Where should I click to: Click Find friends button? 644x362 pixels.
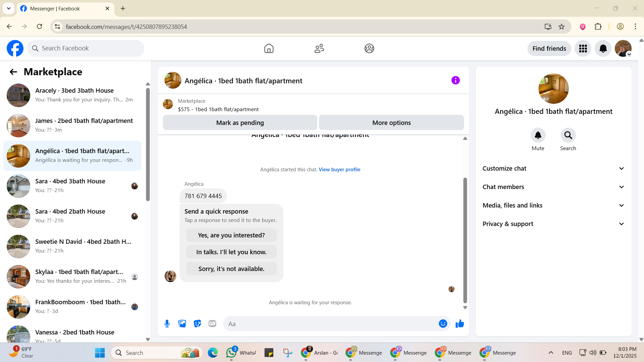[549, 49]
